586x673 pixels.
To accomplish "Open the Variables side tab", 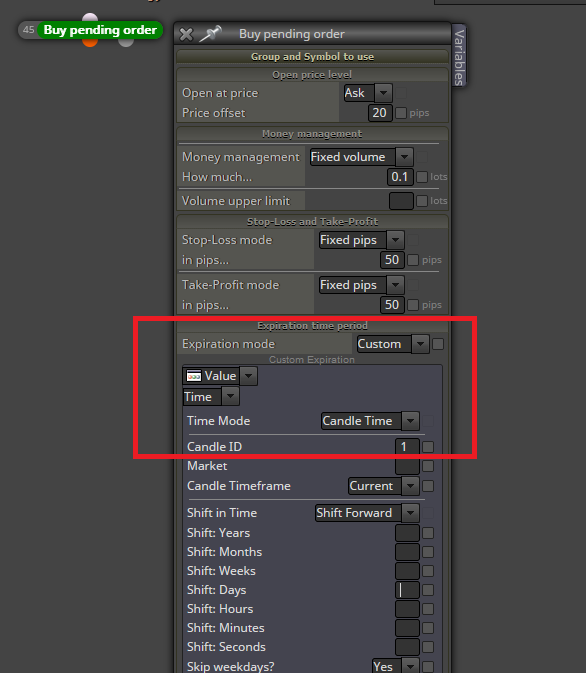I will [x=459, y=57].
